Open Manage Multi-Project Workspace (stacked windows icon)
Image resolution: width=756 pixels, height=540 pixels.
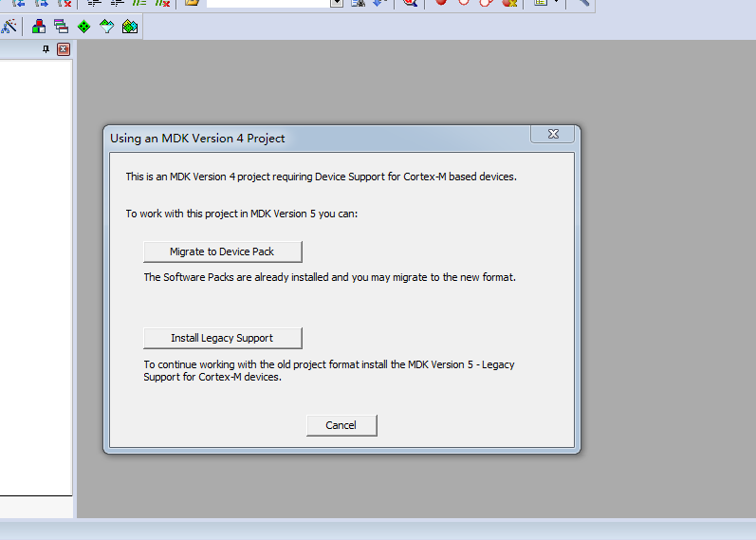[62, 26]
